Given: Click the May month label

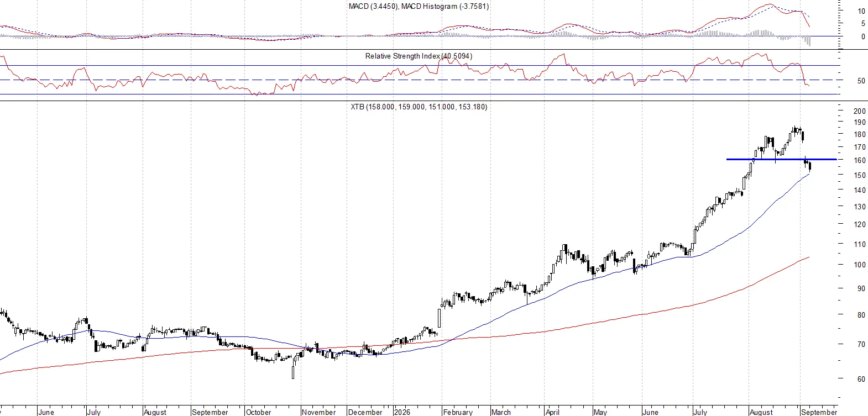Looking at the screenshot, I should point(600,412).
